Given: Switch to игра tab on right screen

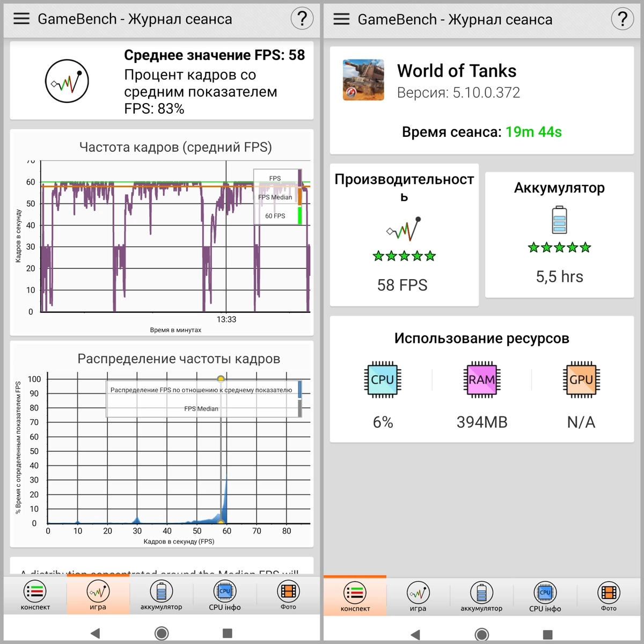Looking at the screenshot, I should 418,597.
